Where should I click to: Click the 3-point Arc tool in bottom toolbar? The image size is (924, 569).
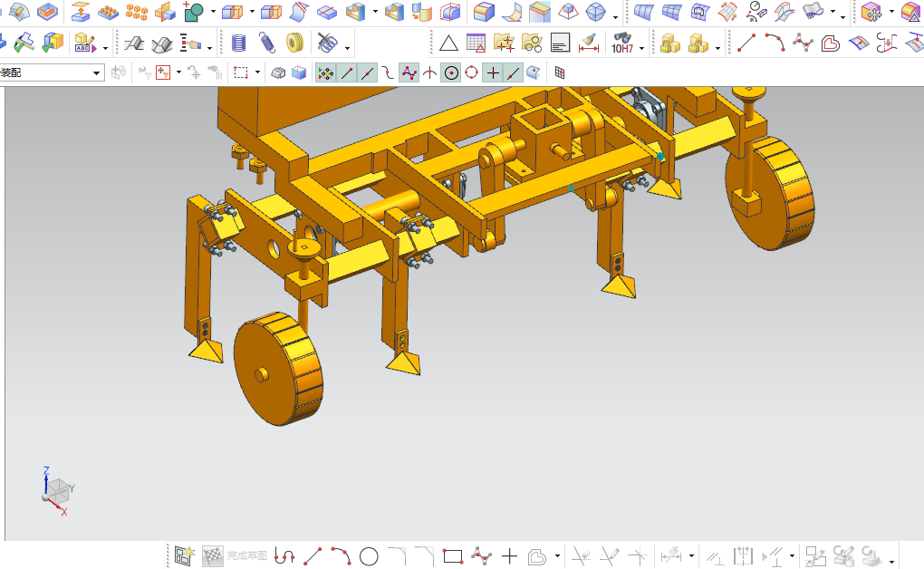click(341, 556)
